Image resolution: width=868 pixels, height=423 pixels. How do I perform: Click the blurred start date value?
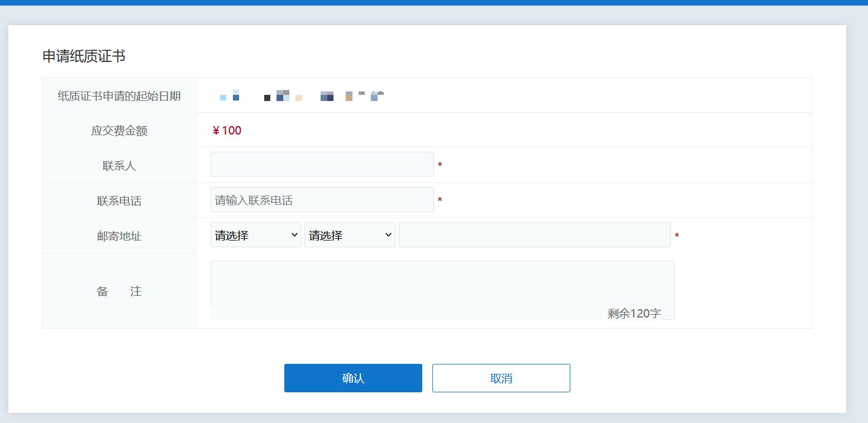point(302,96)
